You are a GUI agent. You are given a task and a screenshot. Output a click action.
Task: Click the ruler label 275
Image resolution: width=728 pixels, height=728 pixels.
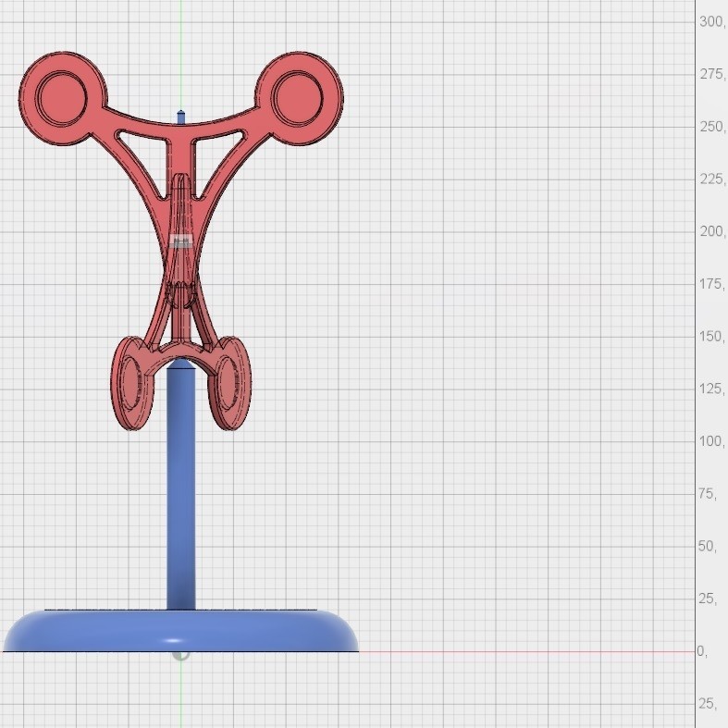tap(711, 74)
